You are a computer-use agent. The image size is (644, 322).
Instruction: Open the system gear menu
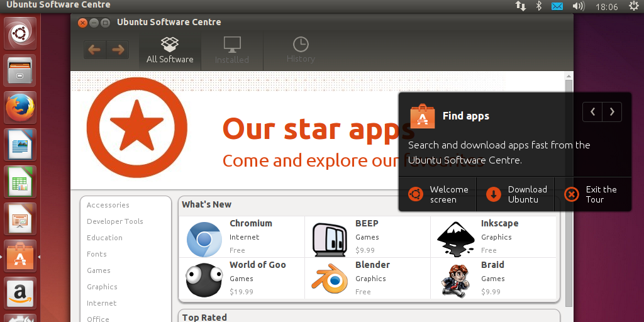[x=634, y=6]
